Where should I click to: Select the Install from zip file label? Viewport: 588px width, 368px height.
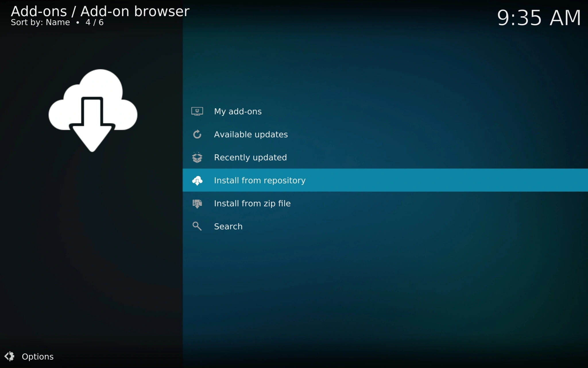252,204
